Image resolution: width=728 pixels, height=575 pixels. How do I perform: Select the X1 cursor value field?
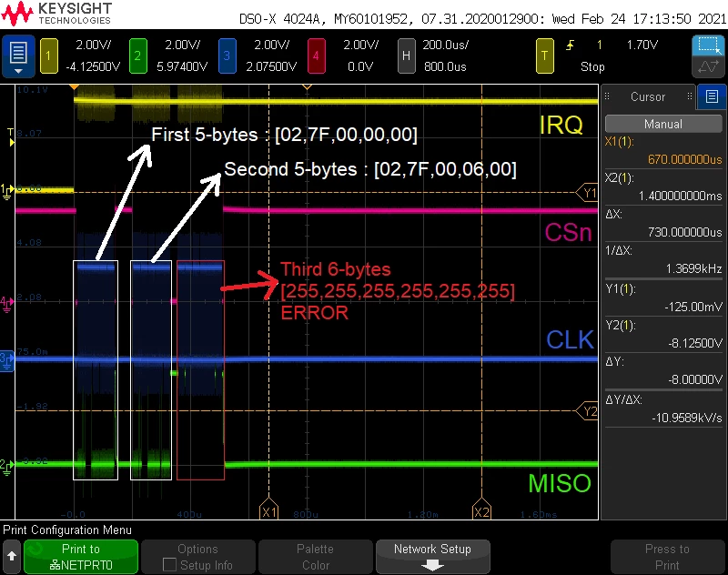663,151
